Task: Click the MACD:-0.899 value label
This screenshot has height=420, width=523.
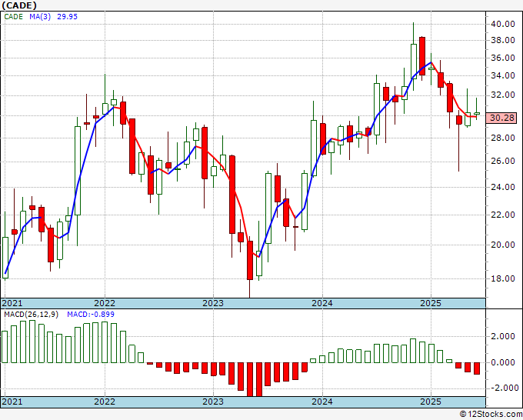Action: 91,315
